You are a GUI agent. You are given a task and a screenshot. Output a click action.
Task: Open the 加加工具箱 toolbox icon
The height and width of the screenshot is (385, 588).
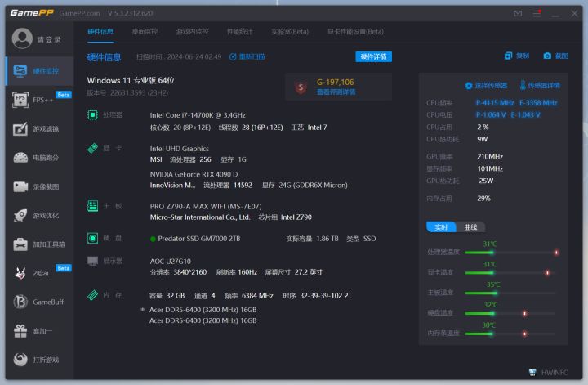point(20,244)
